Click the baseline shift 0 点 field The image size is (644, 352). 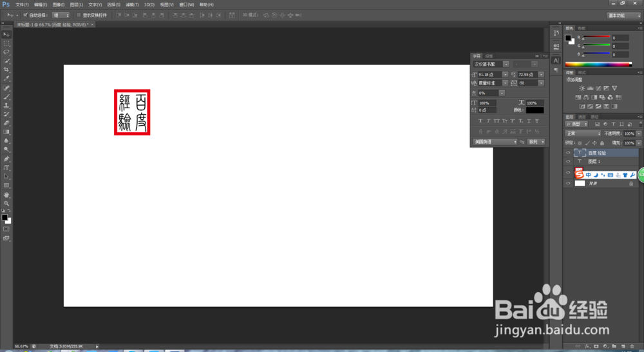[x=487, y=110]
